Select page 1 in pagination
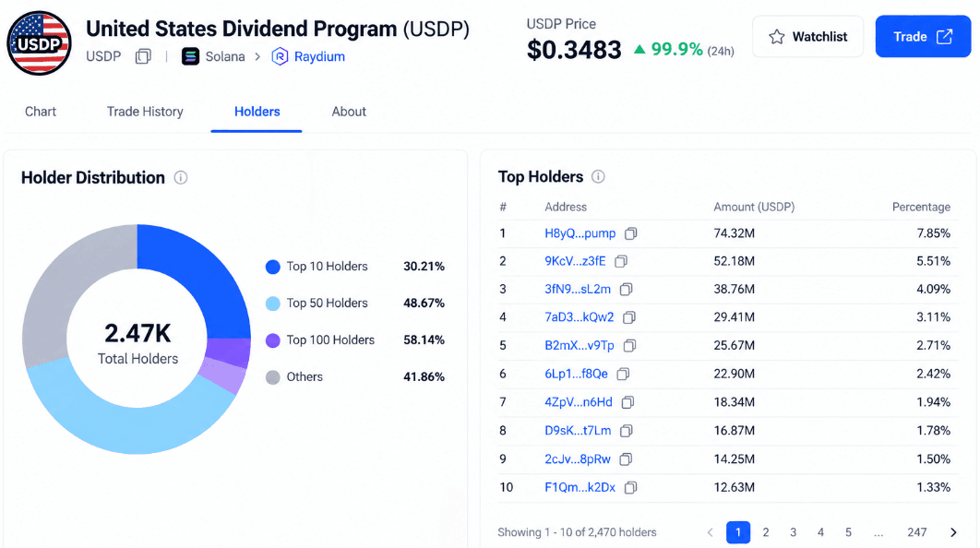This screenshot has width=980, height=548. (738, 532)
